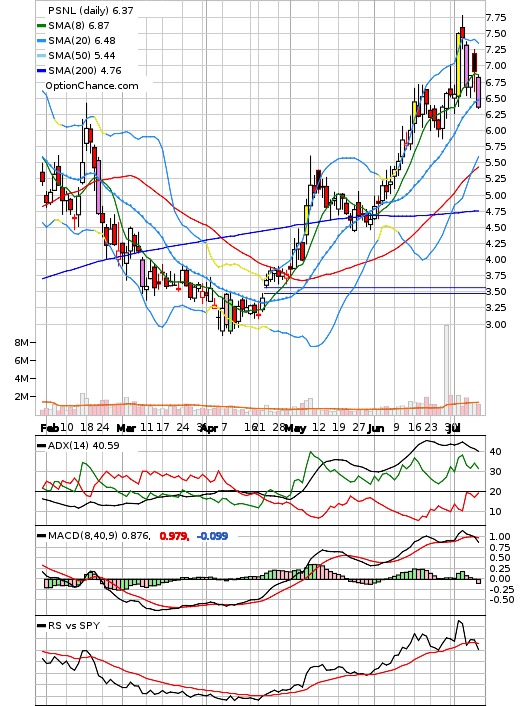Screen dimensions: 526x706
Task: Click the 3.50 price axis label
Action: [x=495, y=292]
